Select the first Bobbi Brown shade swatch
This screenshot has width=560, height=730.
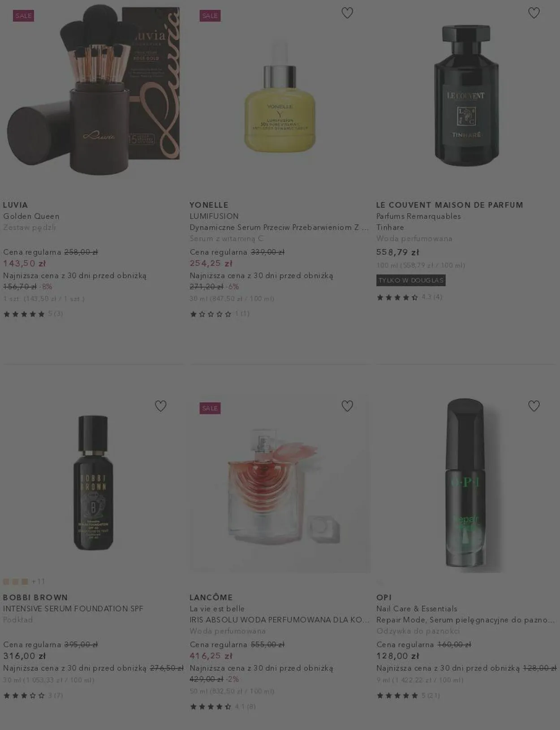point(6,582)
